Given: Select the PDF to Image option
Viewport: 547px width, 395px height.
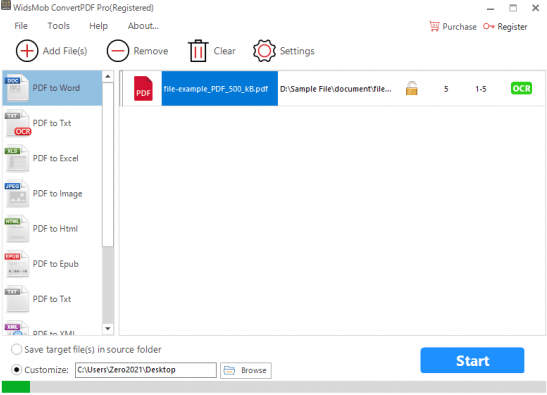Looking at the screenshot, I should (x=52, y=194).
